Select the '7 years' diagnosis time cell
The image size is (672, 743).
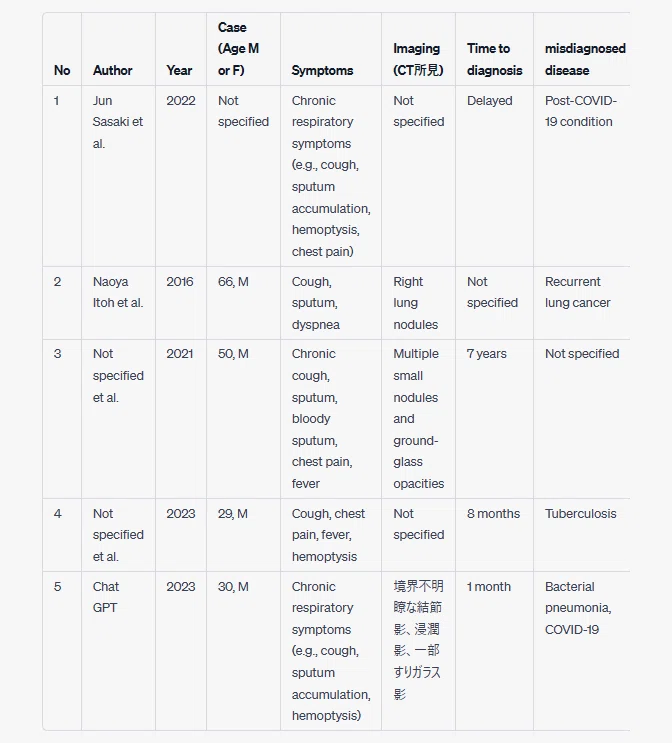486,353
